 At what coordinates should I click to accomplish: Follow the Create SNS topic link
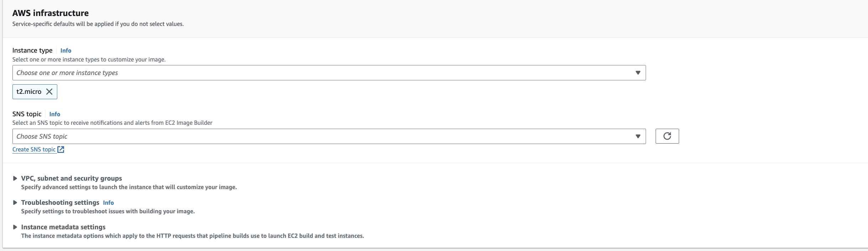[x=34, y=150]
